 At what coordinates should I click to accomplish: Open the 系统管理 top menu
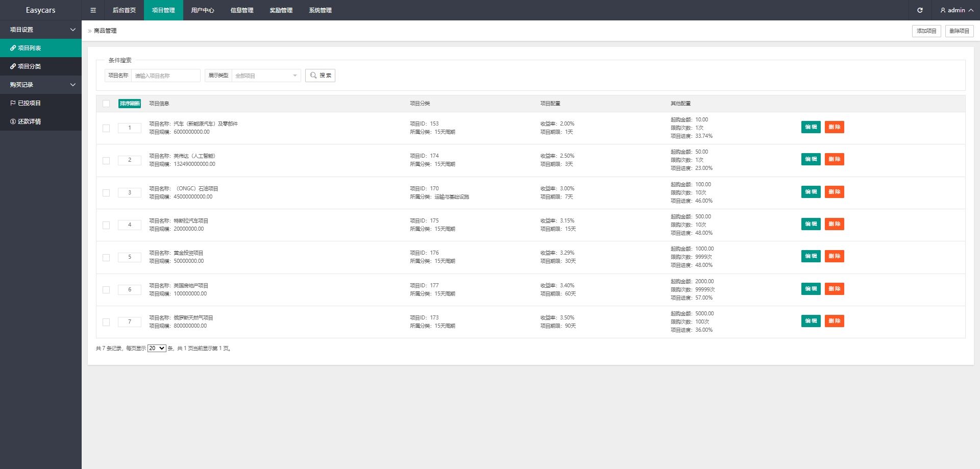pyautogui.click(x=320, y=10)
